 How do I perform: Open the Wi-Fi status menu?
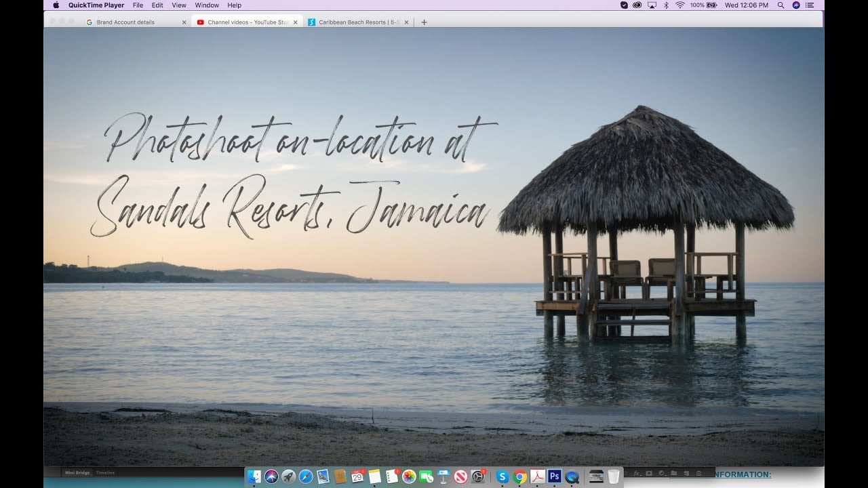pos(679,5)
